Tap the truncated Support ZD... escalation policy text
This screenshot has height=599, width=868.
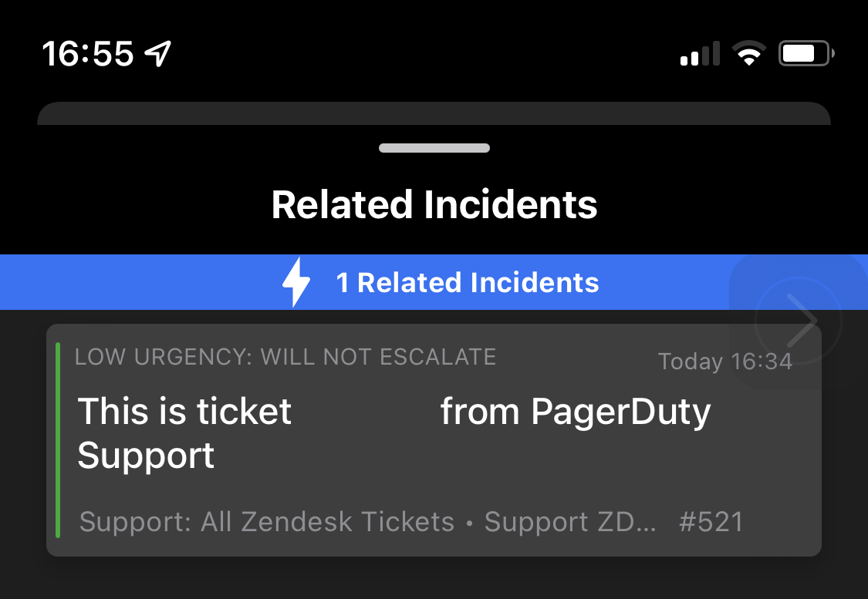[570, 522]
